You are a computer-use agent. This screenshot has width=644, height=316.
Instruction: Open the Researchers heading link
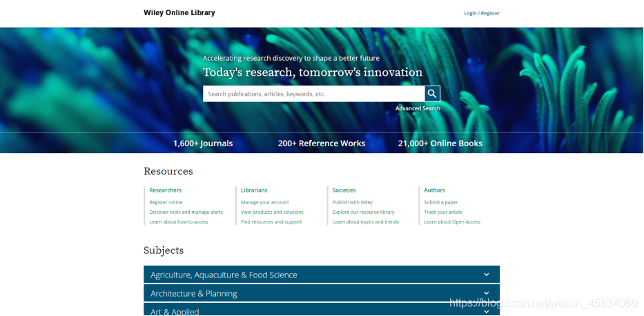[166, 190]
